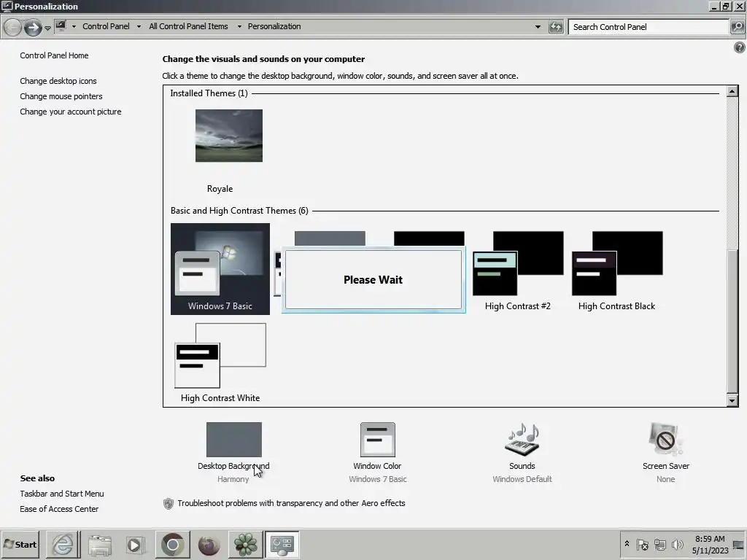The width and height of the screenshot is (747, 560).
Task: Launch Chrome from the taskbar
Action: tap(172, 544)
